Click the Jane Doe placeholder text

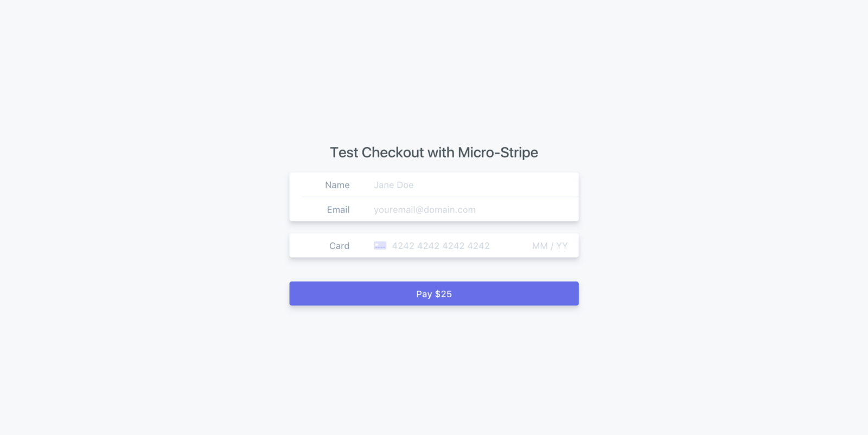(x=393, y=185)
